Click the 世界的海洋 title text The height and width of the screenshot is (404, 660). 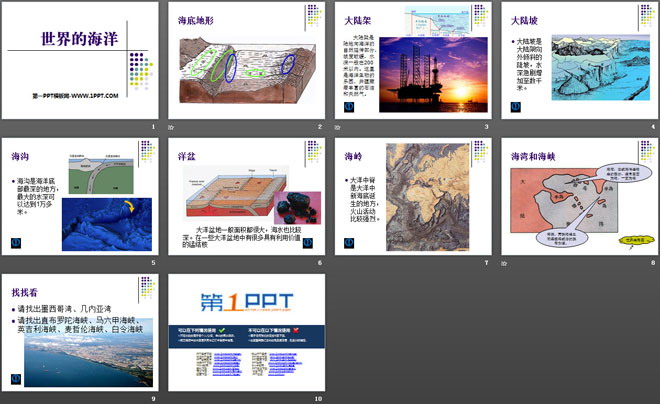point(80,39)
